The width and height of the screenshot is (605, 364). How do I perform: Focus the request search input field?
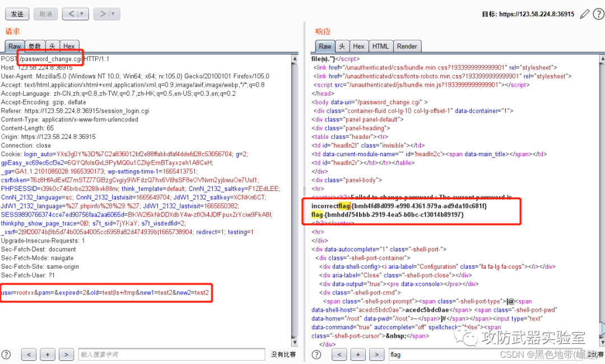(x=172, y=354)
